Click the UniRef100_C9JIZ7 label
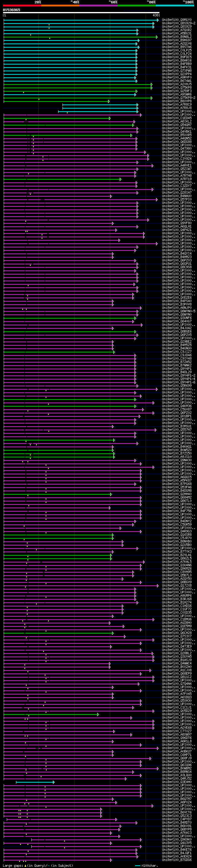 coord(177,351)
